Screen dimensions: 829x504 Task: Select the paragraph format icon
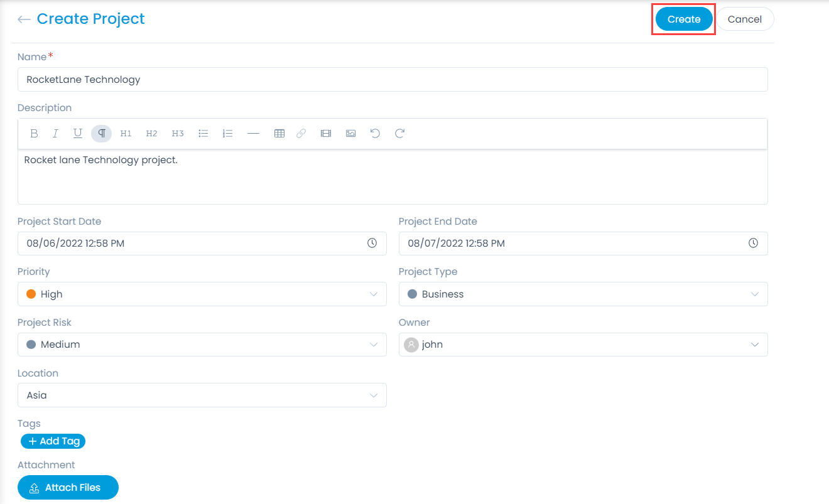click(101, 133)
